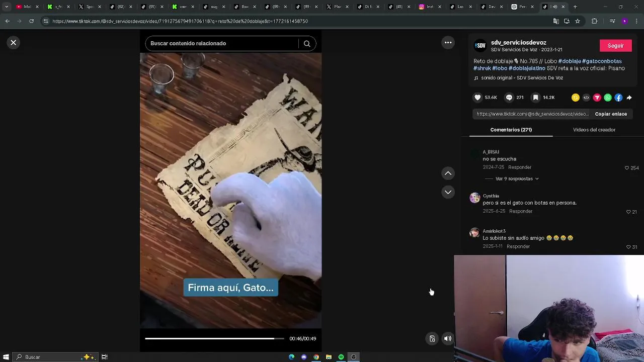Share the video to WhatsApp

pyautogui.click(x=608, y=98)
